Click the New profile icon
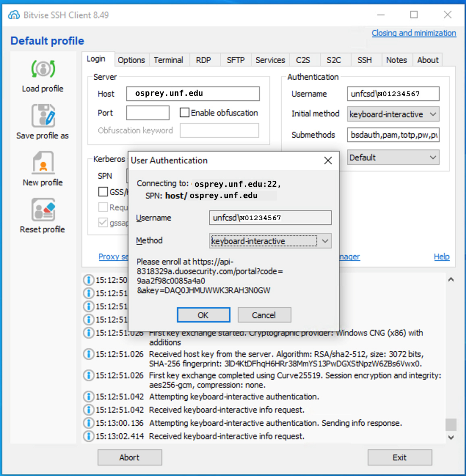The image size is (466, 476). (43, 162)
